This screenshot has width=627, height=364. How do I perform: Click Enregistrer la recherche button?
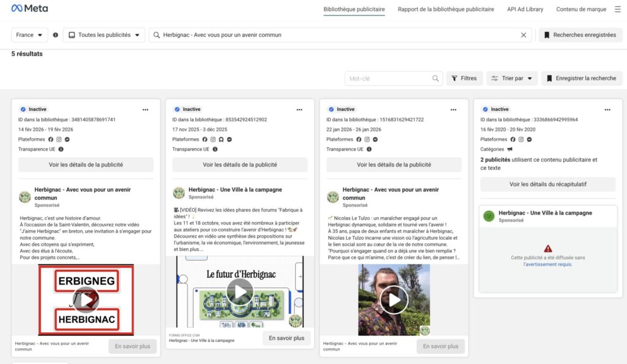581,78
